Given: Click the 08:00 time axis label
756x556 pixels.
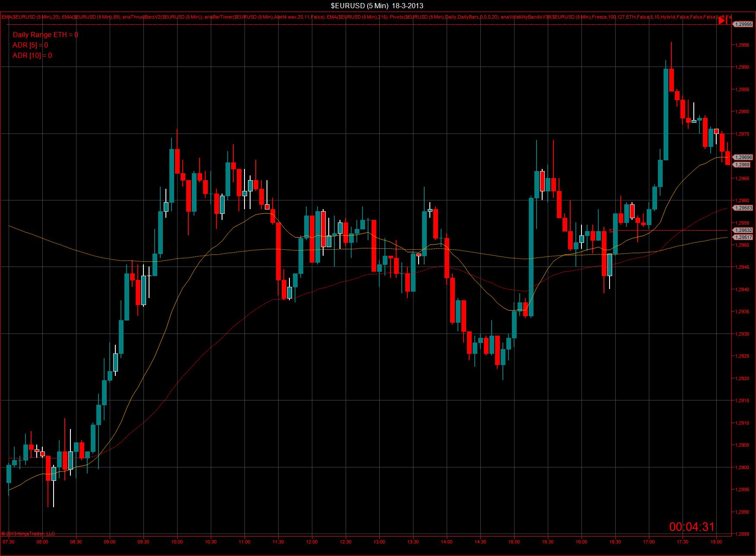Looking at the screenshot, I should [42, 542].
